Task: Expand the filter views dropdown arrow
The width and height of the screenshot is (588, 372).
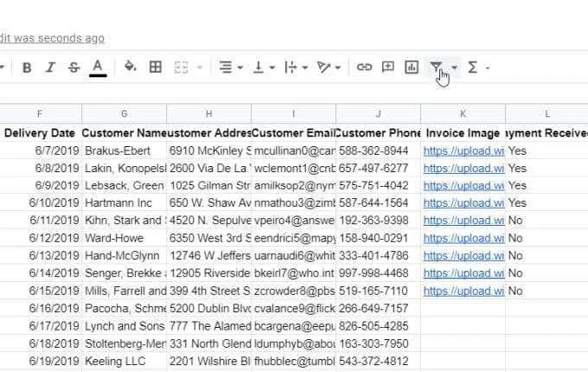Action: click(455, 67)
